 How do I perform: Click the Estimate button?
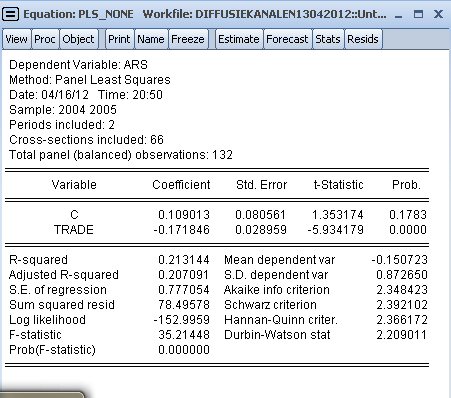click(x=239, y=39)
